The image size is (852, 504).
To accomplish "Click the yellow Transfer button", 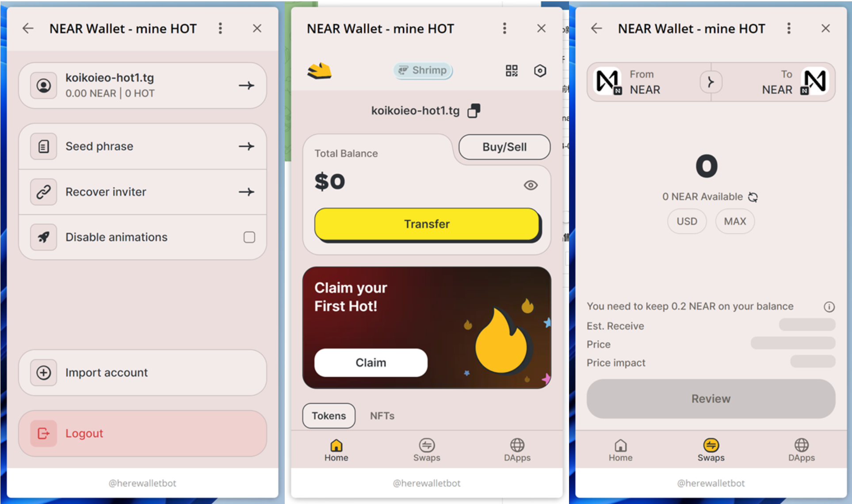I will pyautogui.click(x=427, y=224).
